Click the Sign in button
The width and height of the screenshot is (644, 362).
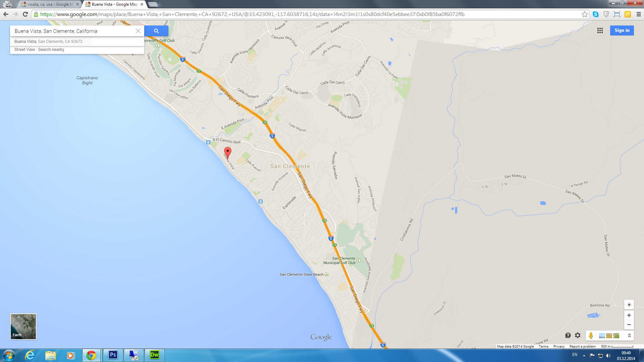622,31
